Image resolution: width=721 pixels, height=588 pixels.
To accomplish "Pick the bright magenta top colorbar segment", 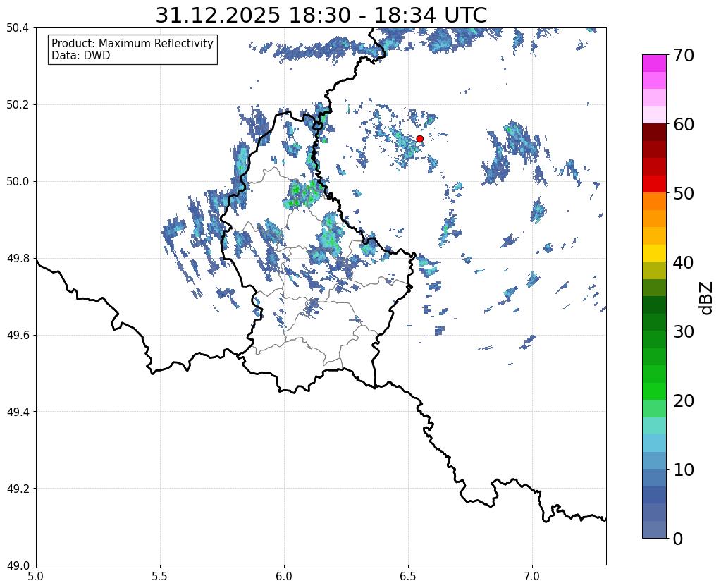I will coord(654,63).
